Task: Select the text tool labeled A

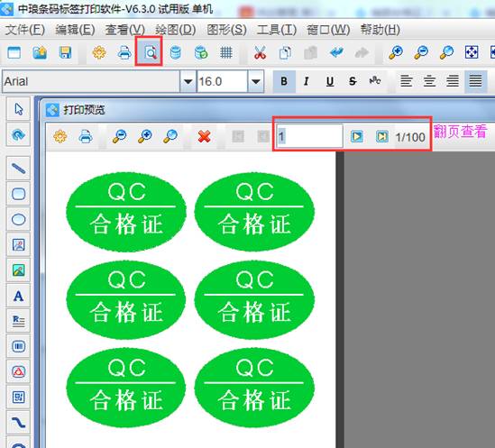Action: pos(19,296)
